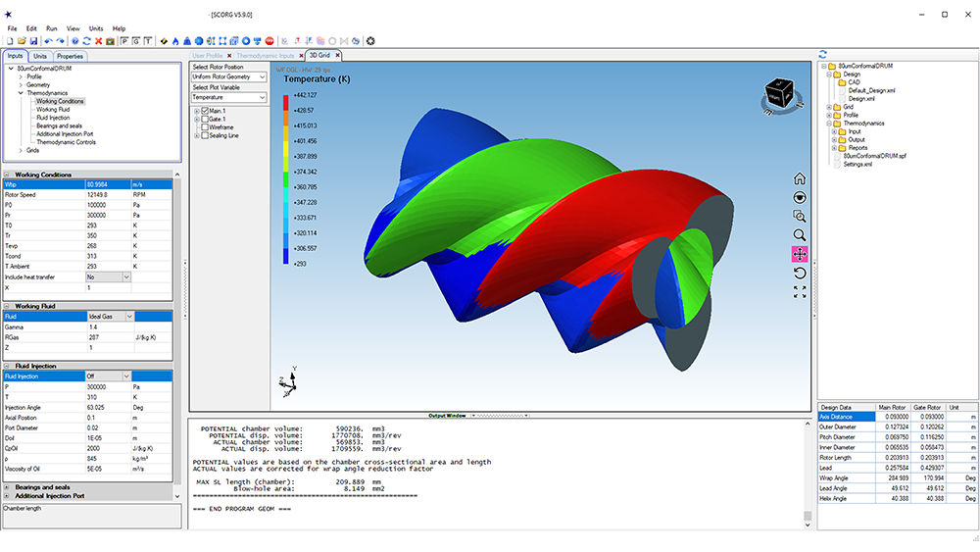Open the Edit menu
This screenshot has height=552, width=980.
[31, 28]
